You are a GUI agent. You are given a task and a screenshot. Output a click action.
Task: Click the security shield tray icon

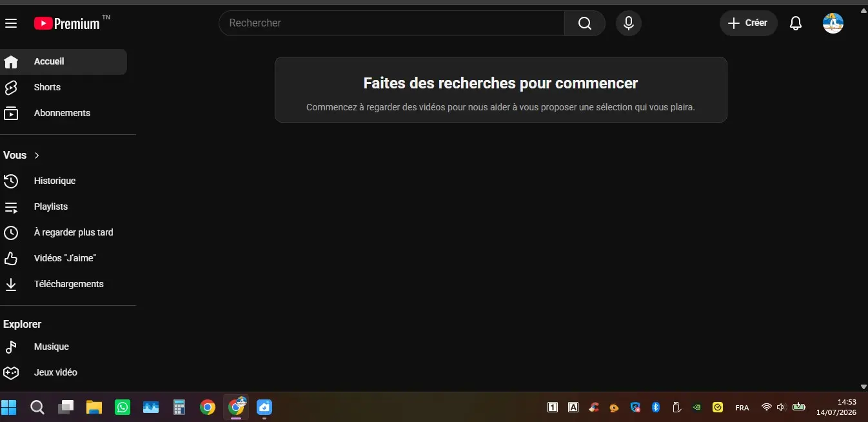(635, 407)
